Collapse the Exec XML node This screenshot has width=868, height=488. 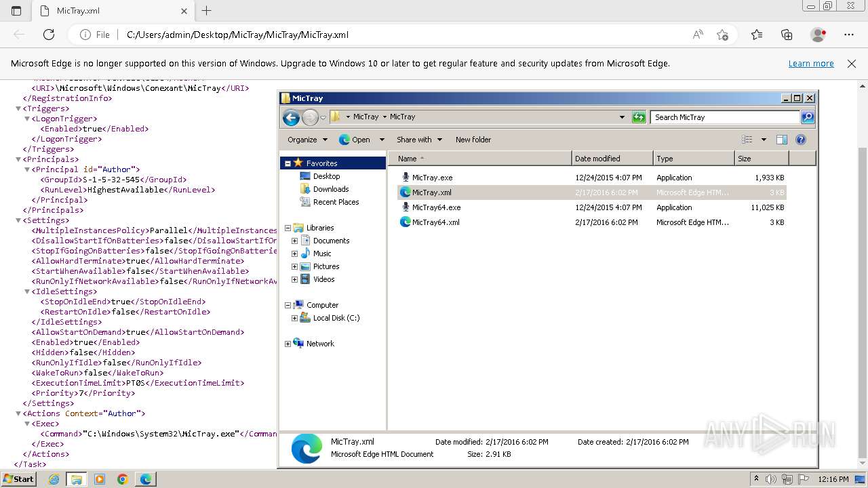(x=28, y=424)
